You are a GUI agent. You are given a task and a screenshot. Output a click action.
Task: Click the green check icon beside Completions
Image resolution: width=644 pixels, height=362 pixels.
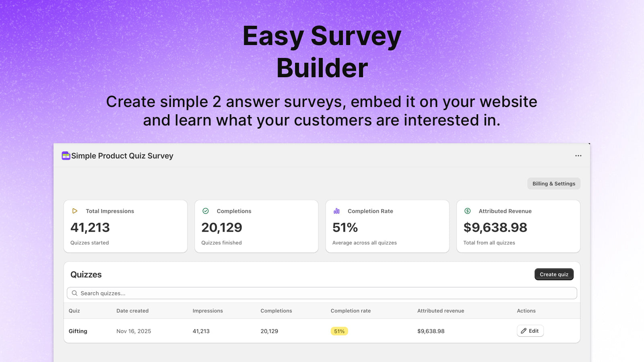[206, 211]
